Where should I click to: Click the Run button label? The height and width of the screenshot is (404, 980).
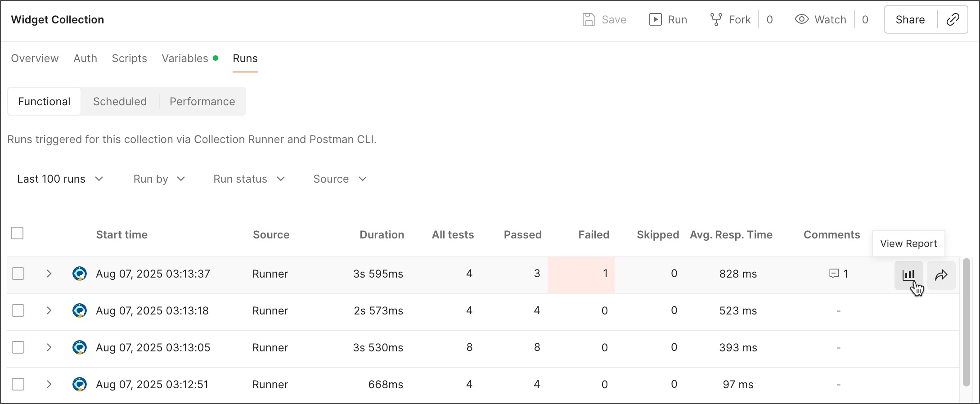point(677,19)
